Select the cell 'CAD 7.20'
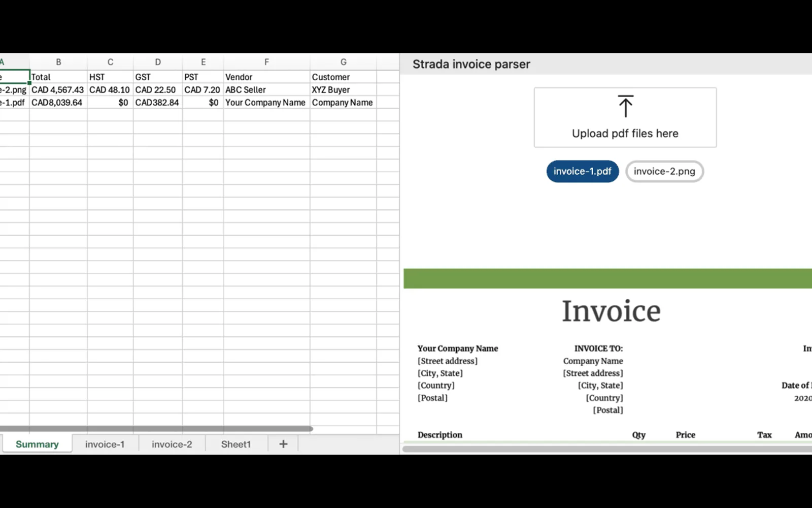This screenshot has width=812, height=508. tap(203, 90)
